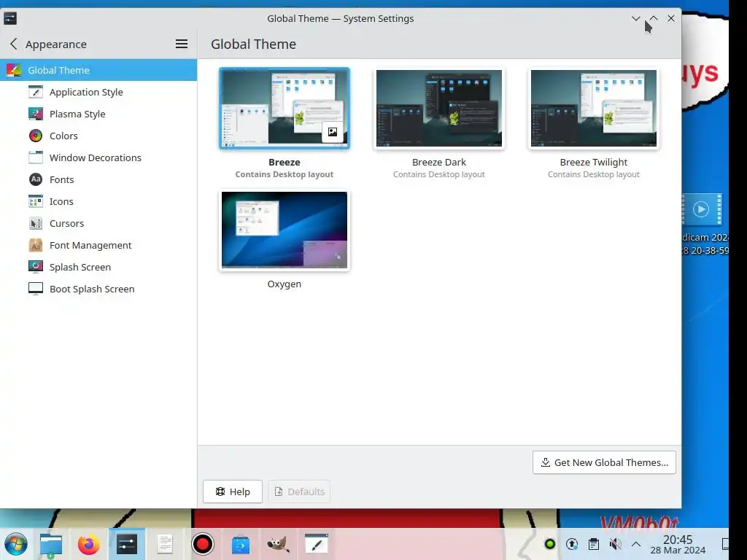Click the Boot Splash Screen icon
This screenshot has height=560, width=747.
click(x=36, y=289)
